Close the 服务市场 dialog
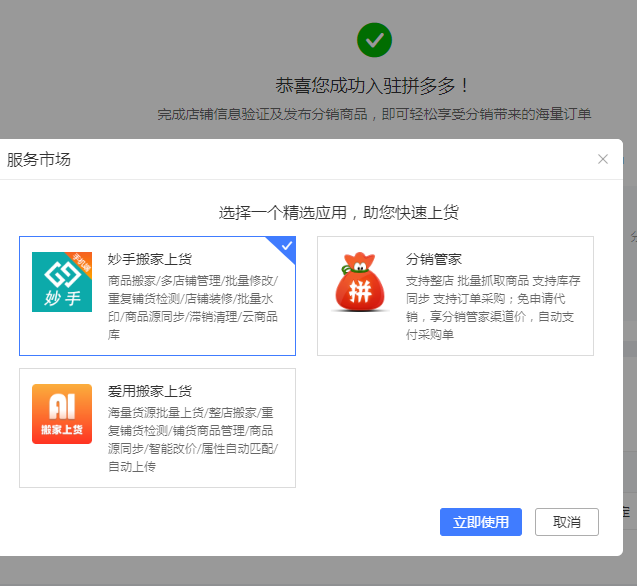 tap(603, 159)
